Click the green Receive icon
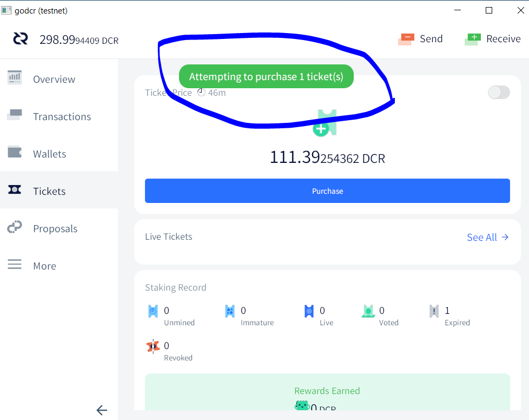This screenshot has height=420, width=529. coord(473,39)
